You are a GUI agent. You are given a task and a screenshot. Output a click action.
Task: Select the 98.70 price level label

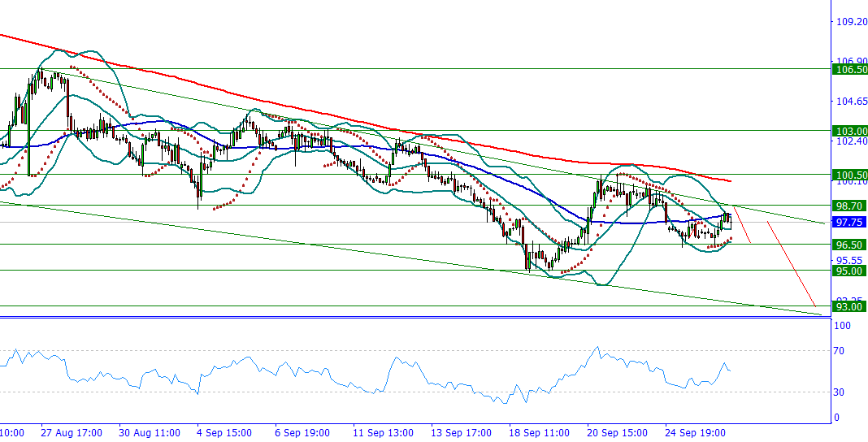coord(850,206)
